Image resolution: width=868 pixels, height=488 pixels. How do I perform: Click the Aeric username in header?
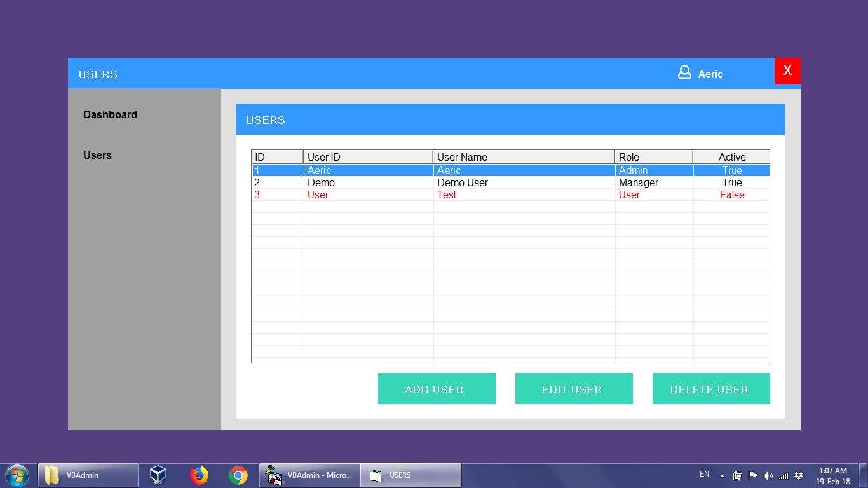pyautogui.click(x=710, y=74)
